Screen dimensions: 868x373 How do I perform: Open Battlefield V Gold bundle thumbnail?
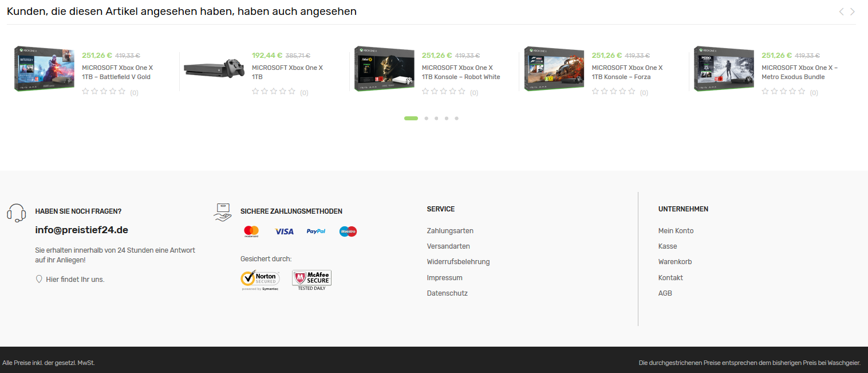point(45,69)
